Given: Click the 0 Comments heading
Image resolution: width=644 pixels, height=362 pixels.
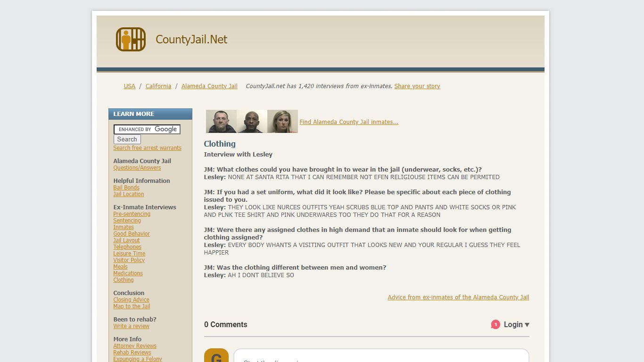Looking at the screenshot, I should (226, 324).
